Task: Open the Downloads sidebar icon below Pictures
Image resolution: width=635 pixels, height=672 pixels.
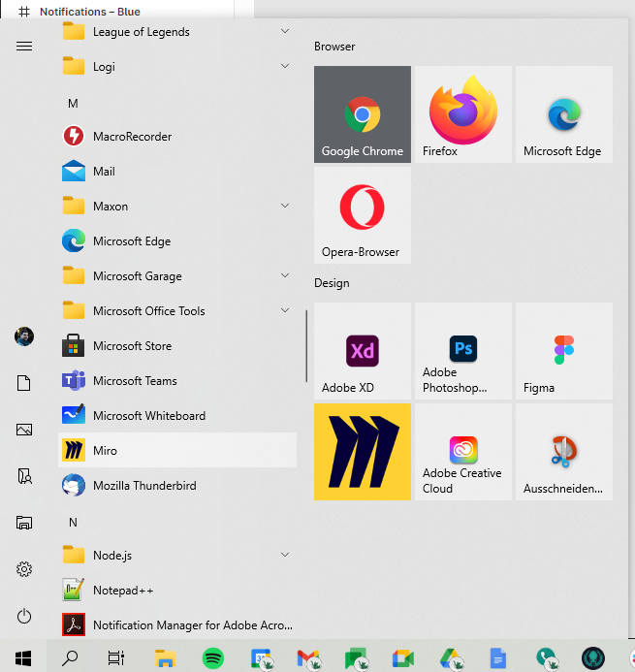Action: coord(25,476)
